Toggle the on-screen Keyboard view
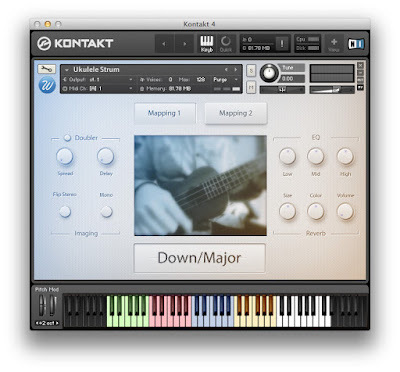This screenshot has width=400, height=372. point(207,44)
